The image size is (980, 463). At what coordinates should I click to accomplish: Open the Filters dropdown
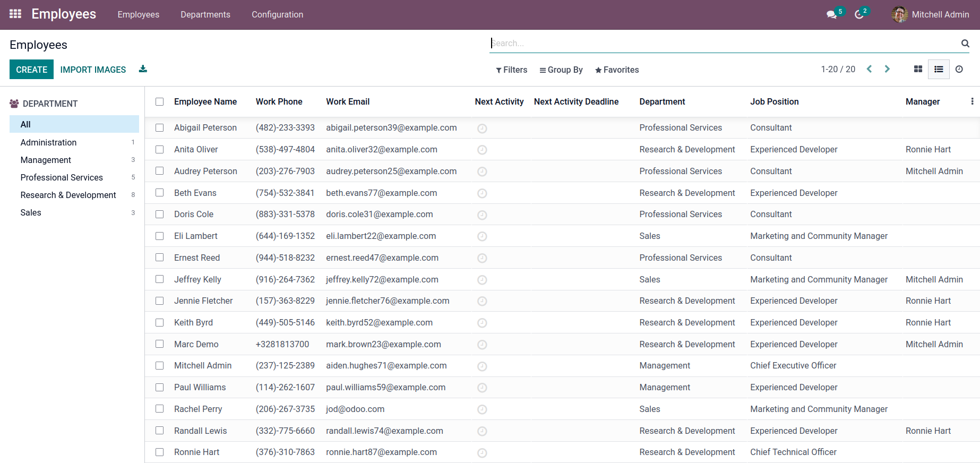(x=511, y=70)
